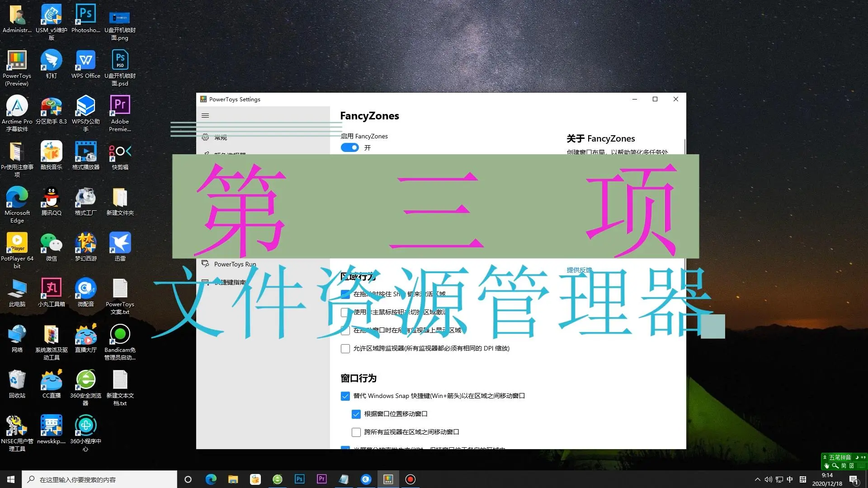
Task: Open File Explorer from the taskbar
Action: 233,479
